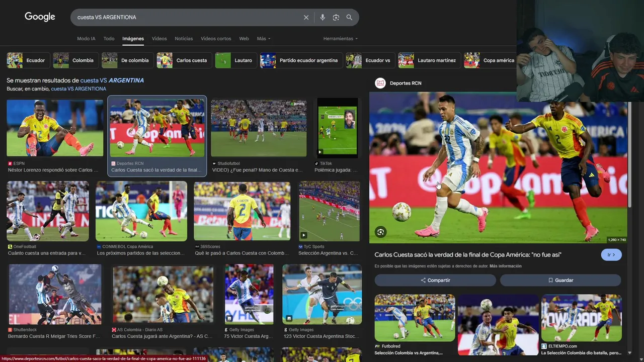This screenshot has height=362, width=644.
Task: Open related ELTIEMPO.com image
Action: click(x=581, y=318)
